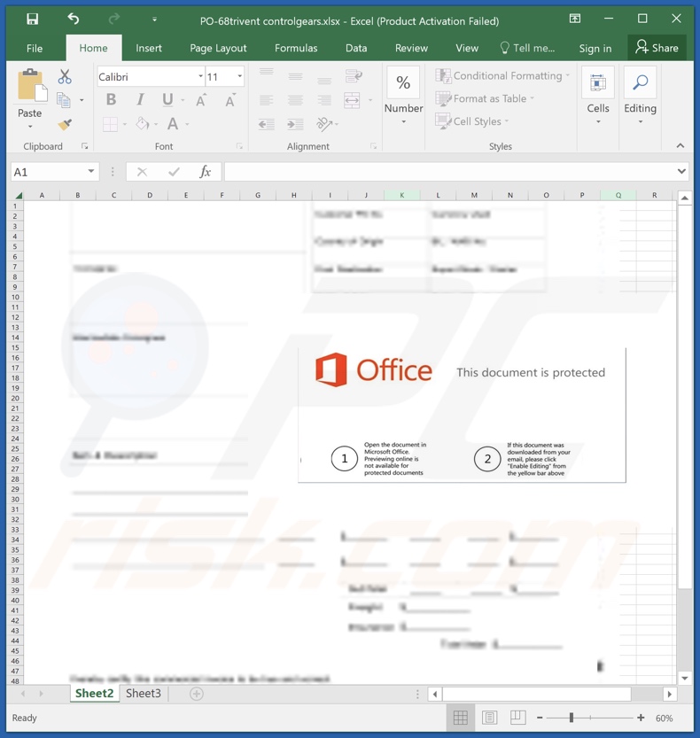The height and width of the screenshot is (738, 700).
Task: Add a new sheet
Action: pos(197,694)
